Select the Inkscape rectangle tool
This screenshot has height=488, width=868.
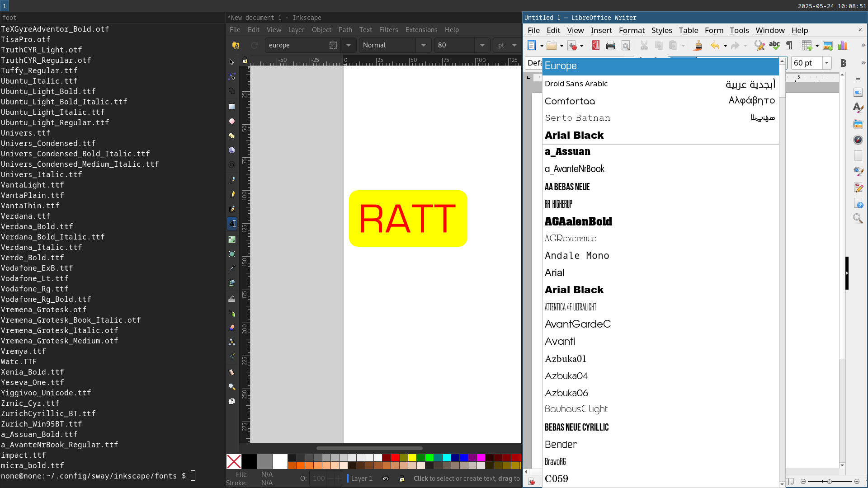coord(232,107)
